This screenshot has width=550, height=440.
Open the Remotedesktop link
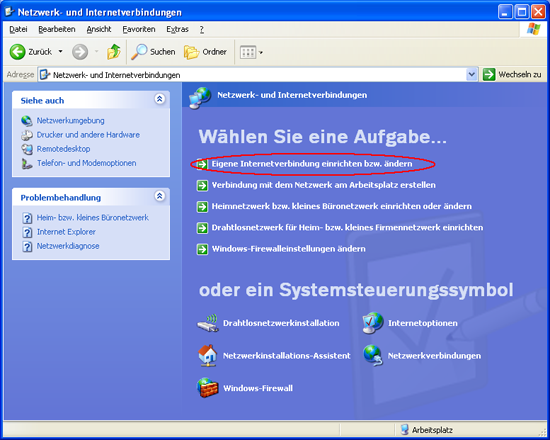(63, 149)
